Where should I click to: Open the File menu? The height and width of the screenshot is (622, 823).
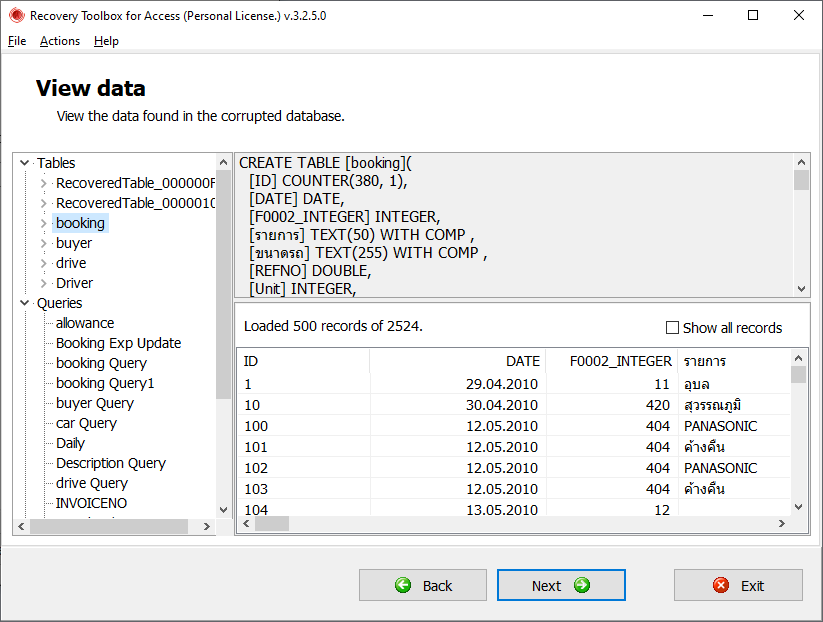[17, 41]
